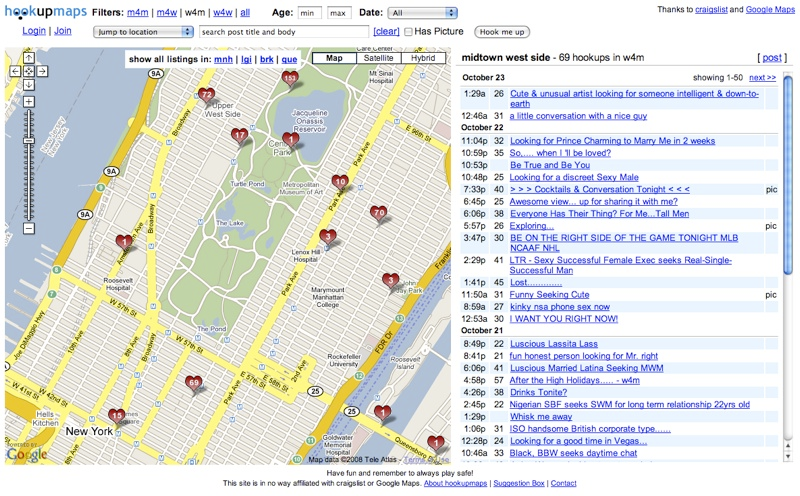The width and height of the screenshot is (800, 496).
Task: Apply the m4m filter
Action: tap(138, 13)
